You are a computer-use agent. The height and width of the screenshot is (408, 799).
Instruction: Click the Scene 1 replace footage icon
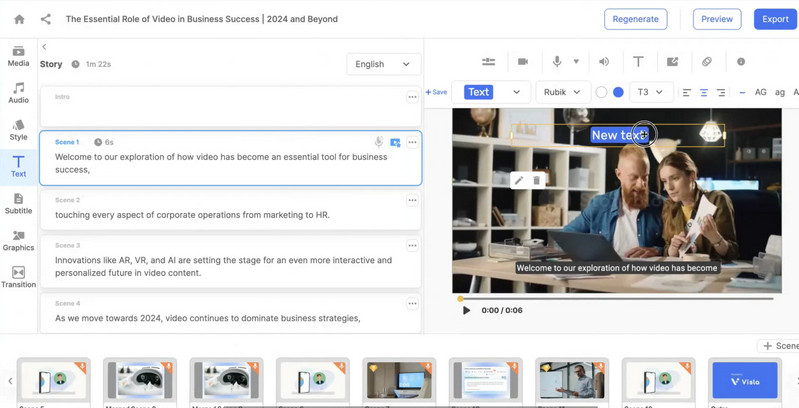395,143
